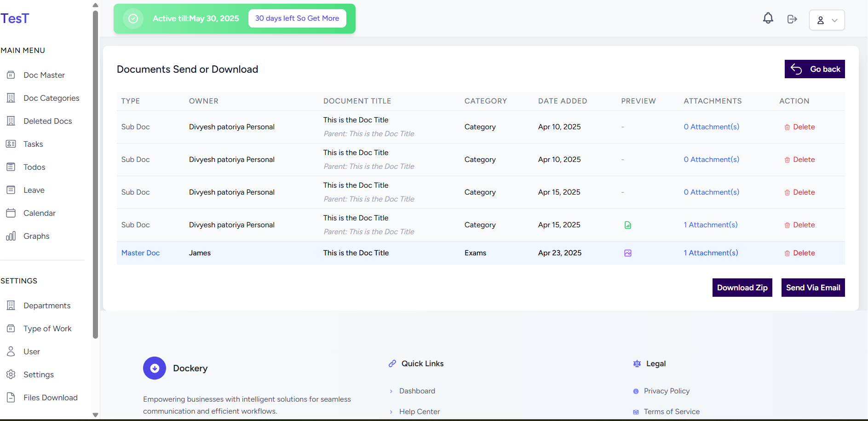This screenshot has width=868, height=421.
Task: Click the logout icon in header
Action: tap(792, 19)
